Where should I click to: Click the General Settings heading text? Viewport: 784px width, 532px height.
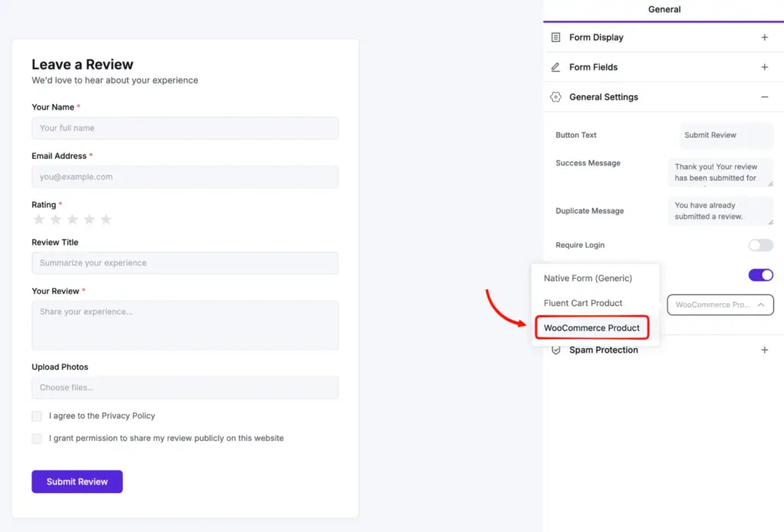coord(603,97)
